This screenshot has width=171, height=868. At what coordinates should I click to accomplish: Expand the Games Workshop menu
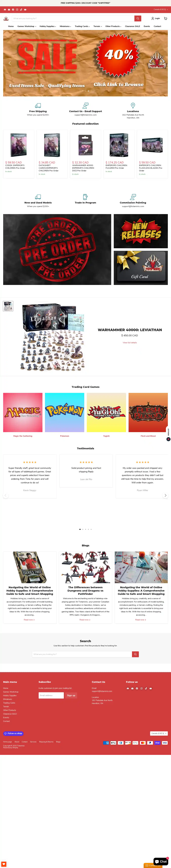[x=27, y=26]
